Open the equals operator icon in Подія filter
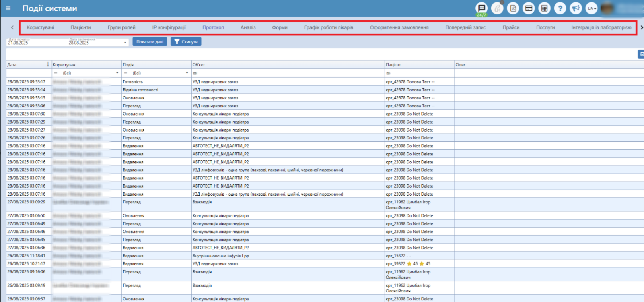644x302 pixels. click(x=126, y=73)
